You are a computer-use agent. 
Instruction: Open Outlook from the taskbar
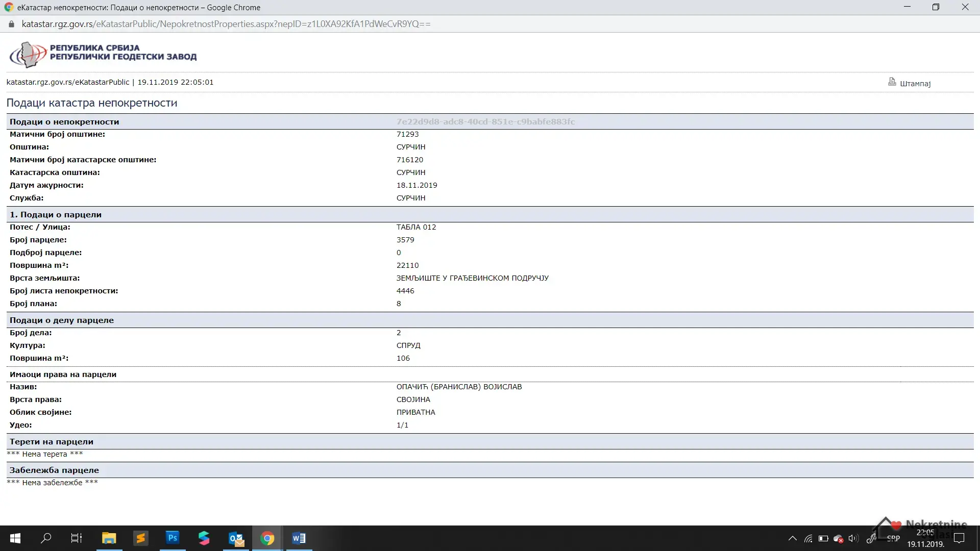point(236,538)
